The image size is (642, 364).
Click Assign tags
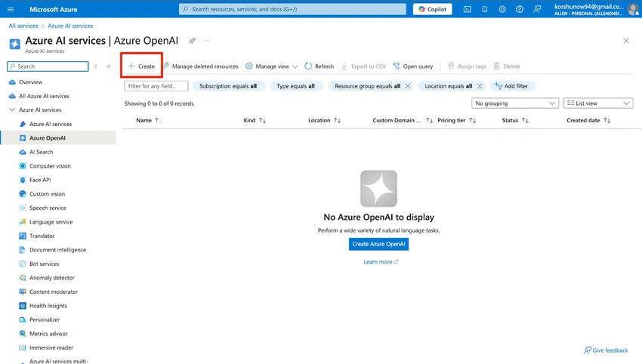click(x=468, y=66)
